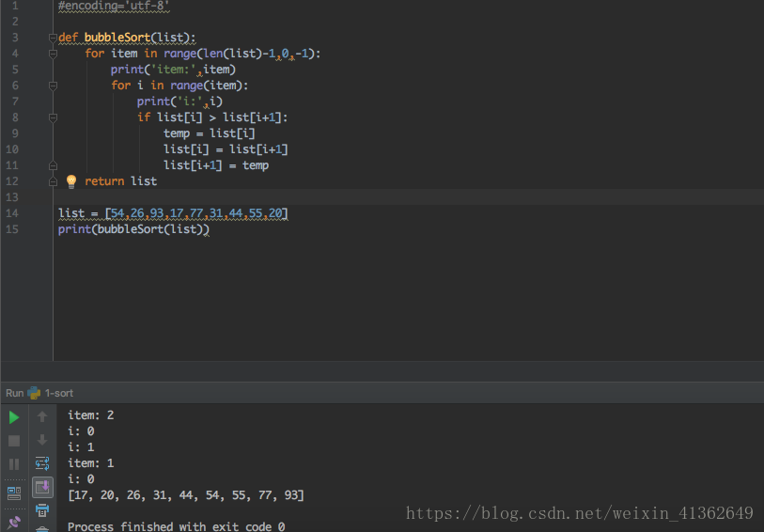This screenshot has width=764, height=532.
Task: Click line number 15 in the gutter
Action: [x=12, y=229]
